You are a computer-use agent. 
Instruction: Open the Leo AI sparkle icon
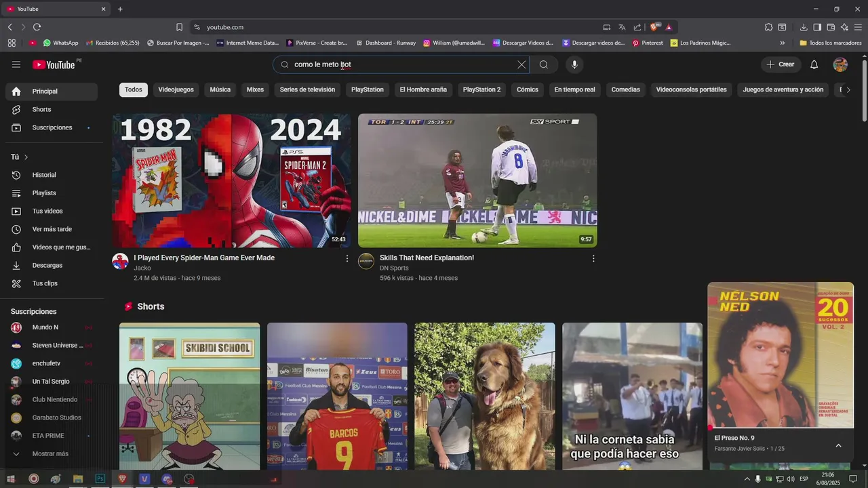844,27
